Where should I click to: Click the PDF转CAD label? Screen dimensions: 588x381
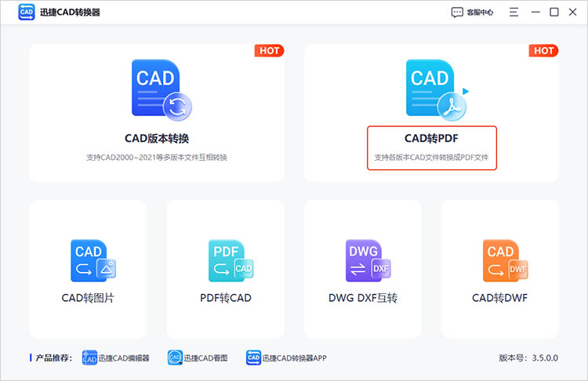pyautogui.click(x=225, y=298)
